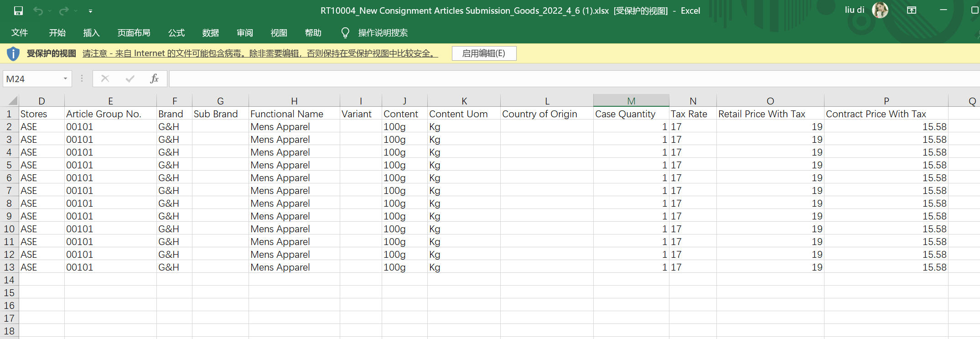Click the liu di account name

[854, 10]
